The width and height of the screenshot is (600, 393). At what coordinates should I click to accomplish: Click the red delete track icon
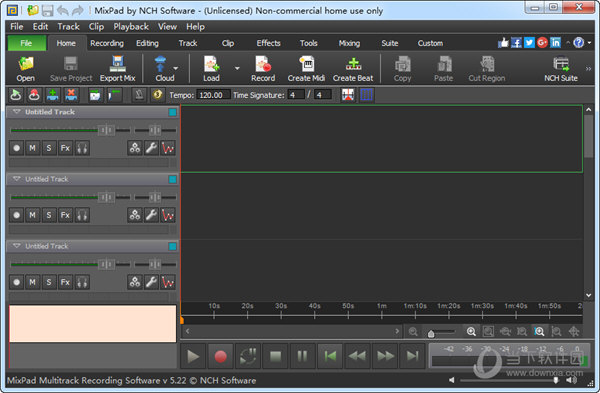pos(71,95)
